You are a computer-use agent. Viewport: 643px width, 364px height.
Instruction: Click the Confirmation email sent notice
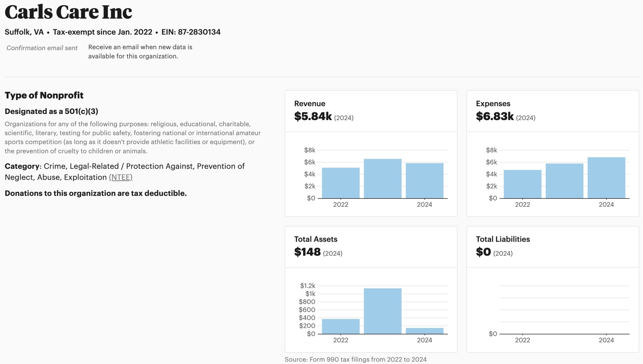coord(42,48)
